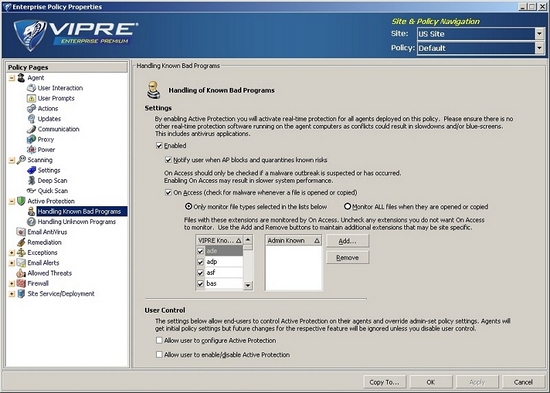
Task: Uncheck the Enabled active protection checkbox
Action: click(159, 145)
